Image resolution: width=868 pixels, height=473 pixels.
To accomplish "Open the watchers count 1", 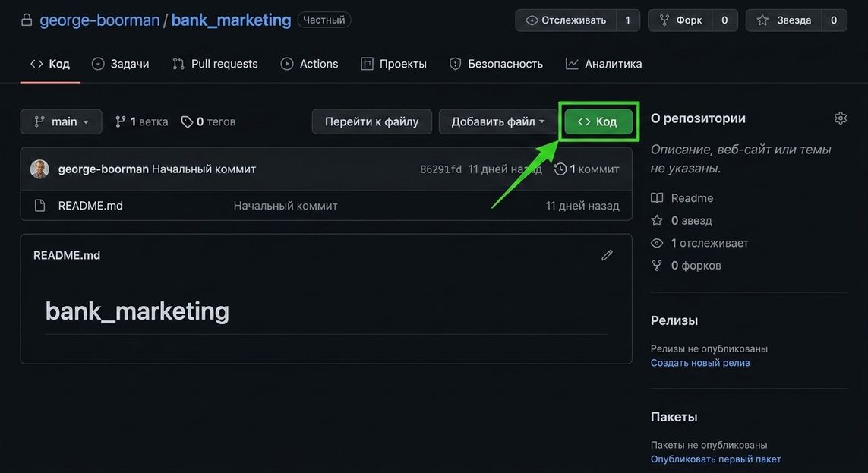I will (627, 20).
